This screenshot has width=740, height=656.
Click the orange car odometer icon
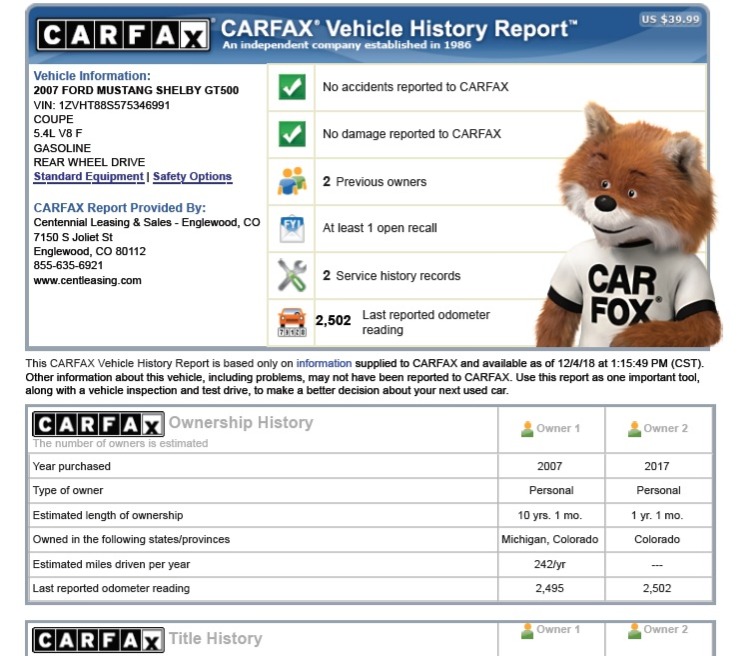coord(292,322)
